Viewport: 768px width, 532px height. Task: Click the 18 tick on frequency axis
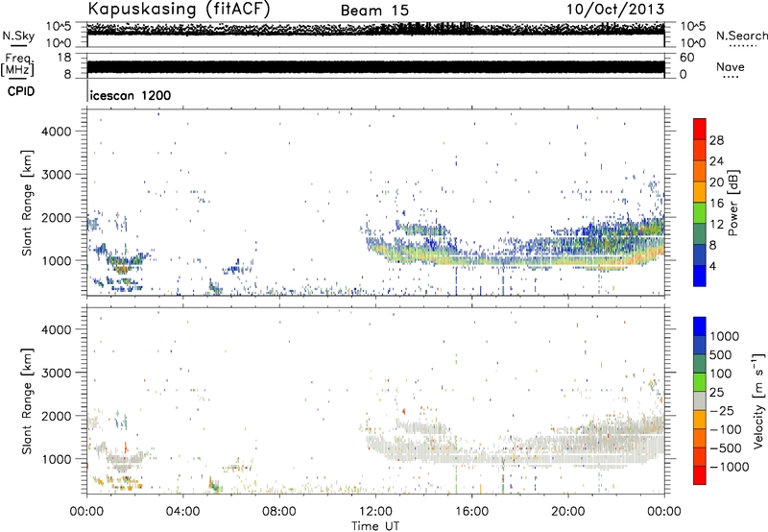pos(64,58)
